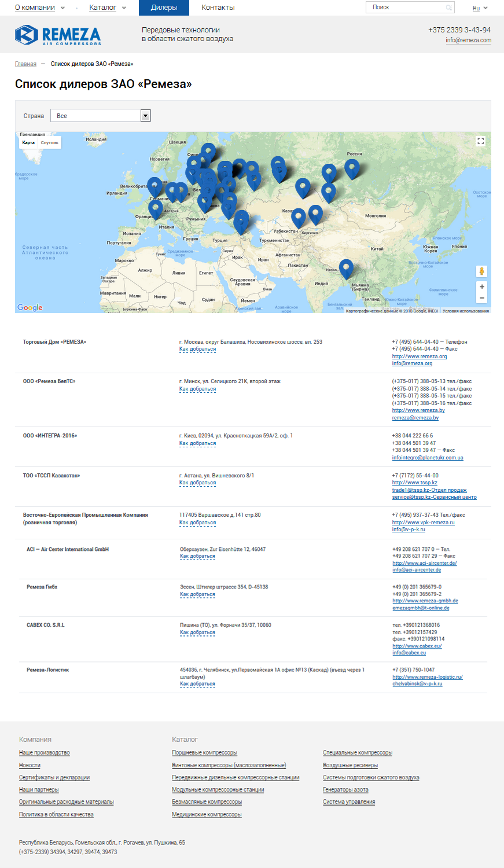Screen dimensions: 504x868
Task: Open the Каталог menu item
Action: point(103,8)
